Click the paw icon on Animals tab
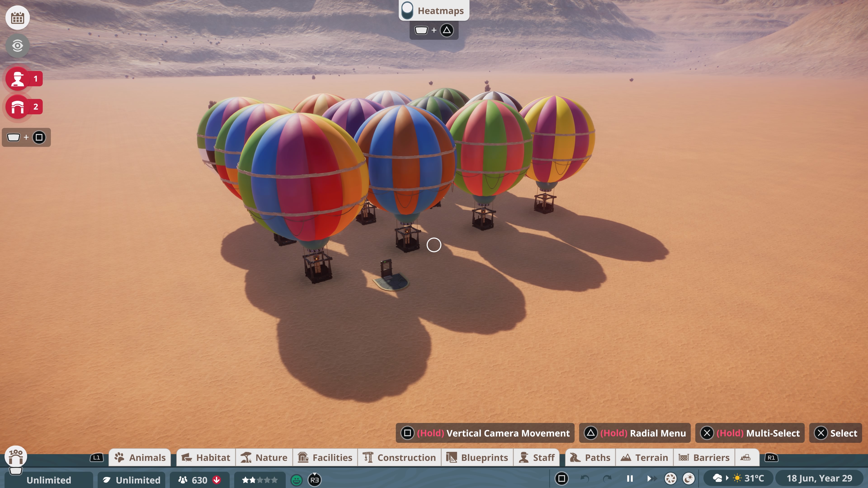This screenshot has width=868, height=488. 119,457
